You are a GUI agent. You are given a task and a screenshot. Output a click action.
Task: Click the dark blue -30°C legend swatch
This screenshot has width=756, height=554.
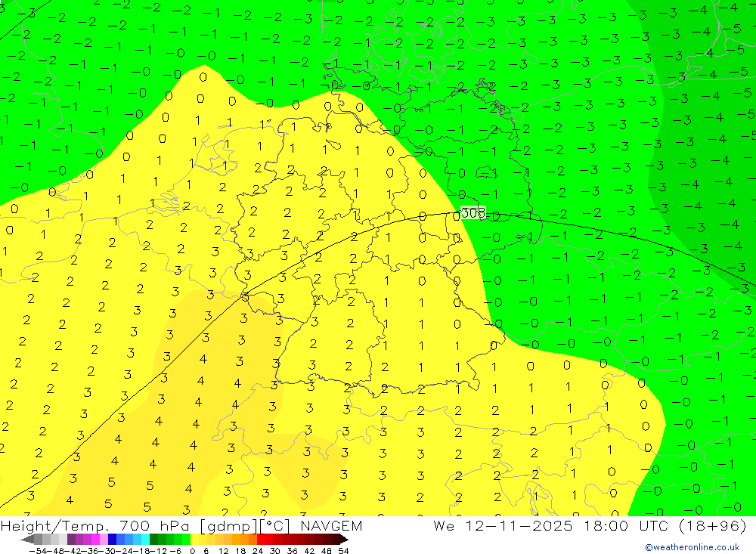click(113, 539)
